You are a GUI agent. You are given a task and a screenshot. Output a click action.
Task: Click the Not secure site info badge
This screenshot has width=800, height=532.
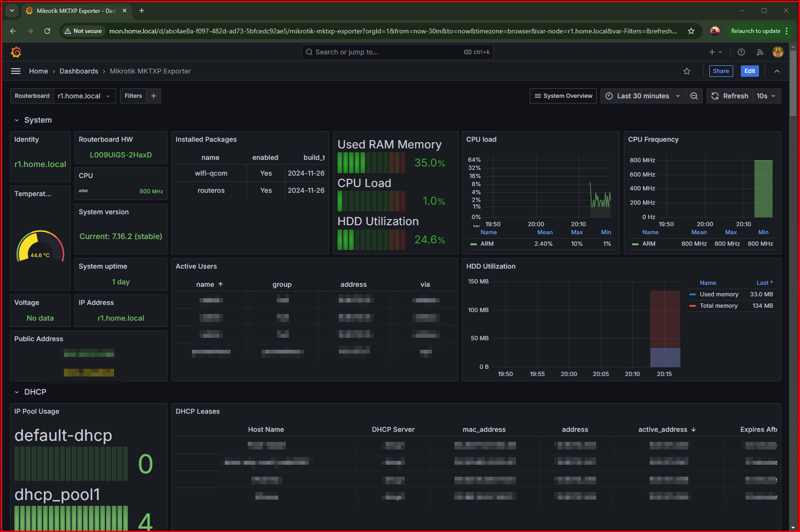[x=84, y=31]
